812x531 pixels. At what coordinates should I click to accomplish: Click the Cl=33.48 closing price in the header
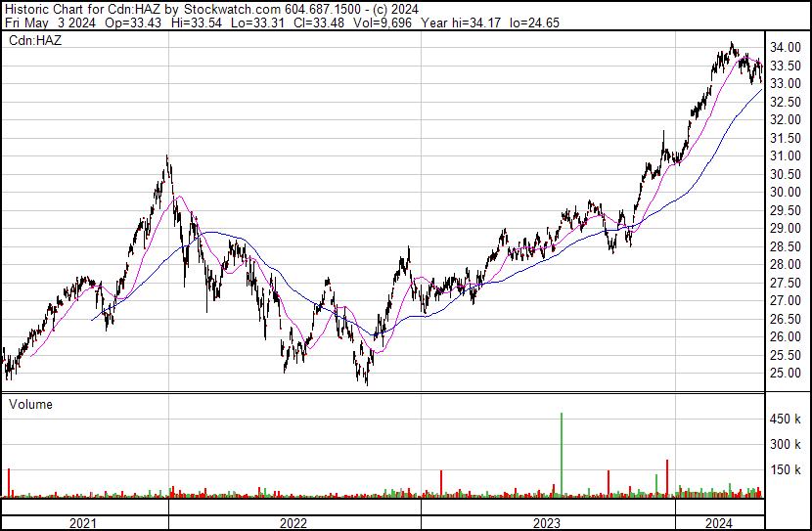coord(319,22)
